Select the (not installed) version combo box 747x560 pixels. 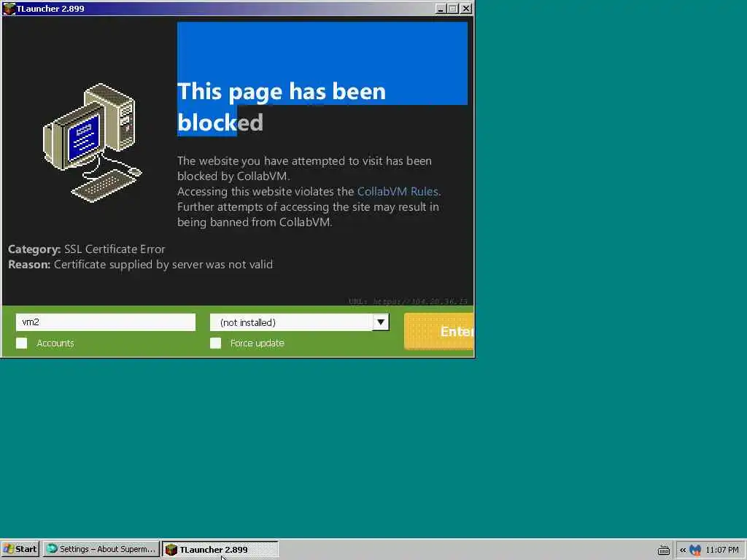299,322
